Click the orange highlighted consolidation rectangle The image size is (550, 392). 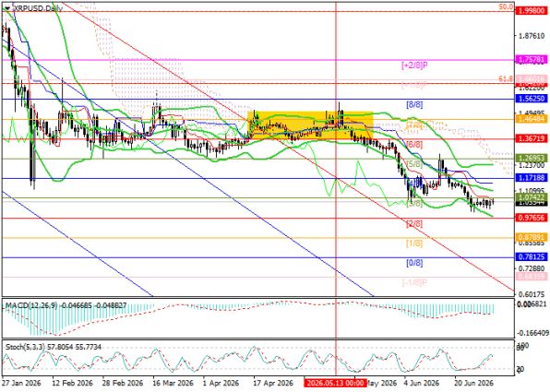point(310,125)
